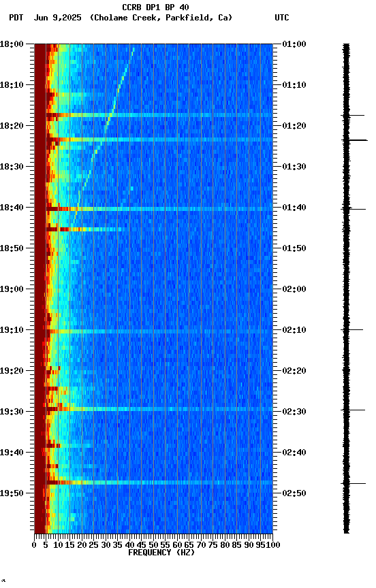Click the frequency axis label 20
376x588 pixels.
point(82,545)
